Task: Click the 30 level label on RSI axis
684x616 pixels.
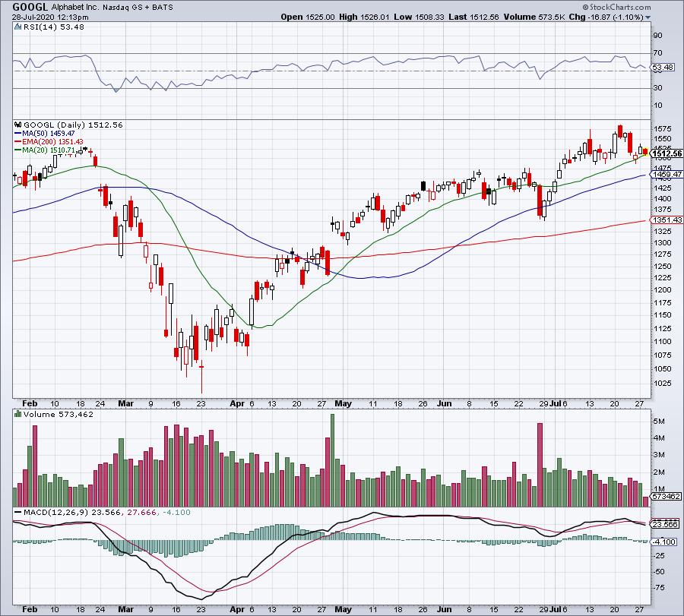Action: point(658,87)
